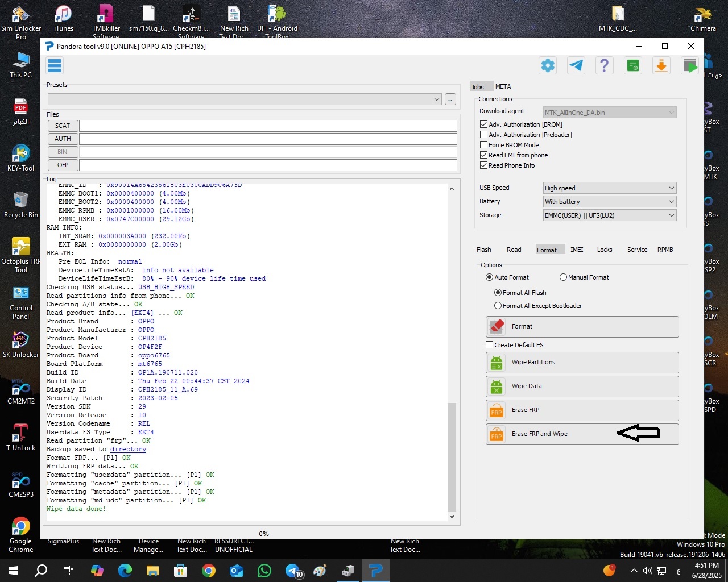Open Outlook from the taskbar
This screenshot has height=582, width=728.
237,571
